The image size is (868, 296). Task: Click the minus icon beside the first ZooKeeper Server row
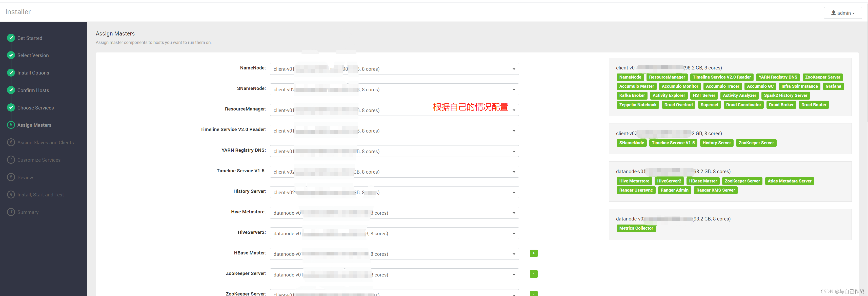533,274
